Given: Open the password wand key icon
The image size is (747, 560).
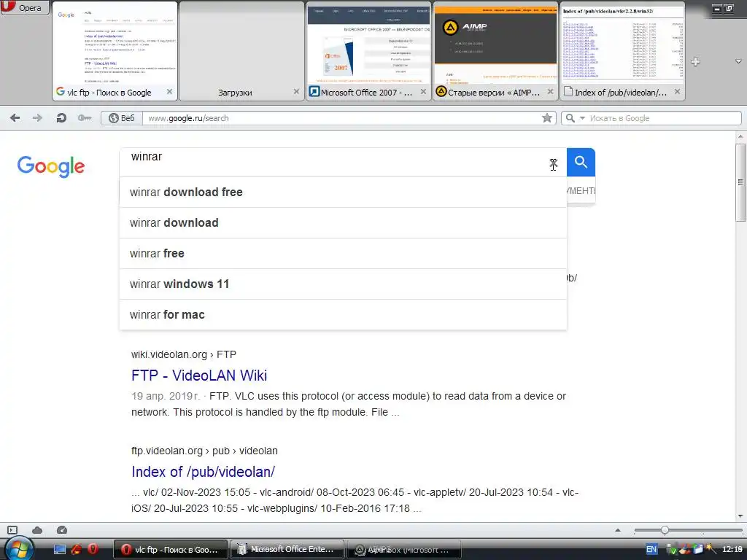Looking at the screenshot, I should coord(85,118).
